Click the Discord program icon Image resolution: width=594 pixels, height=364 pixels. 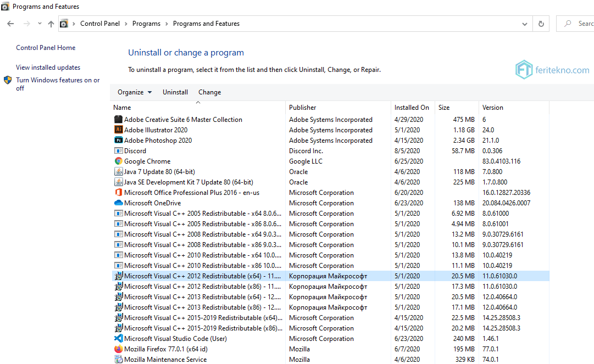click(119, 150)
